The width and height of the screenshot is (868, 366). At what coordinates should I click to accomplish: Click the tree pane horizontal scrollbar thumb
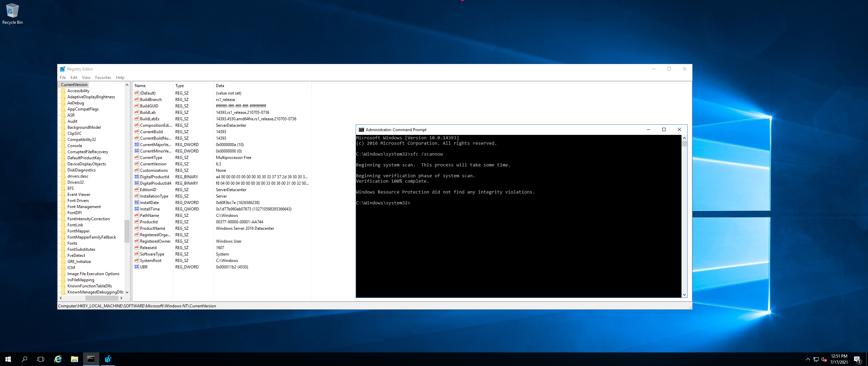pyautogui.click(x=101, y=298)
